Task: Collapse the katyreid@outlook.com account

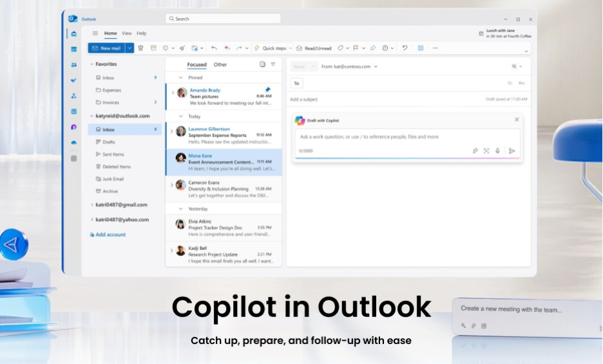Action: tap(92, 116)
